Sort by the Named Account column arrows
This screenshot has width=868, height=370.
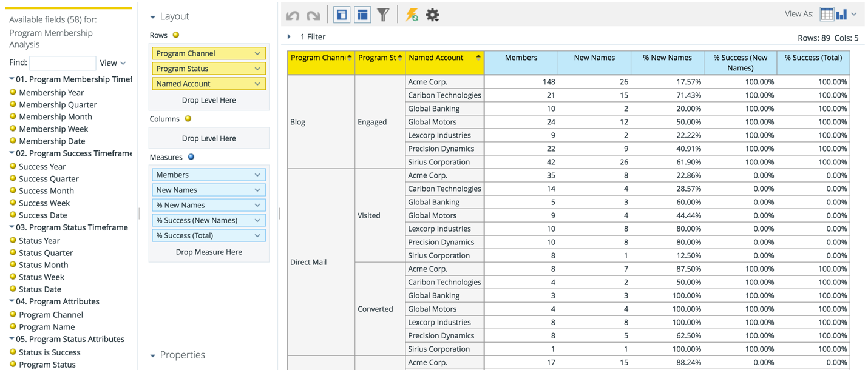click(x=478, y=58)
